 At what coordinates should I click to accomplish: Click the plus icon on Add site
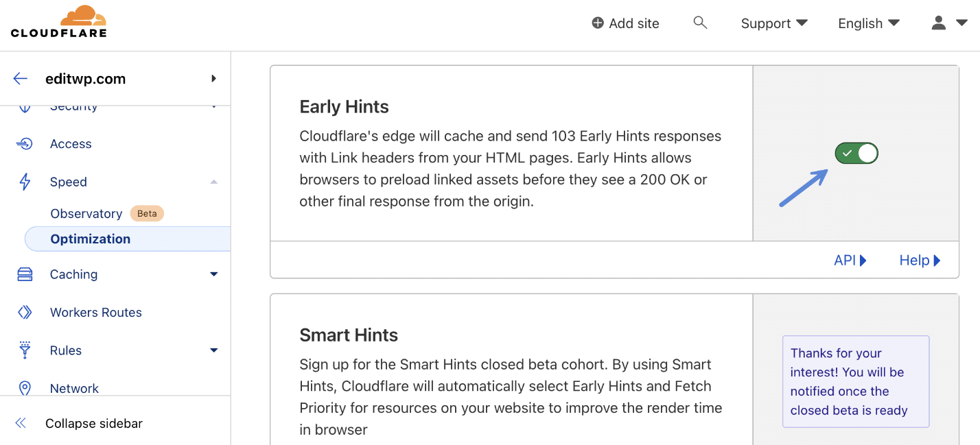pos(596,23)
